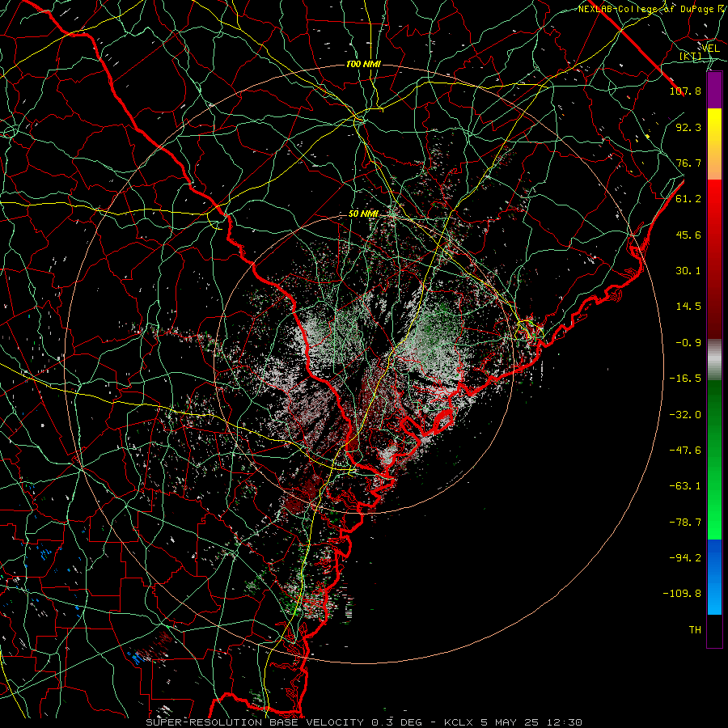Click the purple segment of the velocity color bar
Image resolution: width=728 pixels, height=728 pixels.
pyautogui.click(x=714, y=90)
